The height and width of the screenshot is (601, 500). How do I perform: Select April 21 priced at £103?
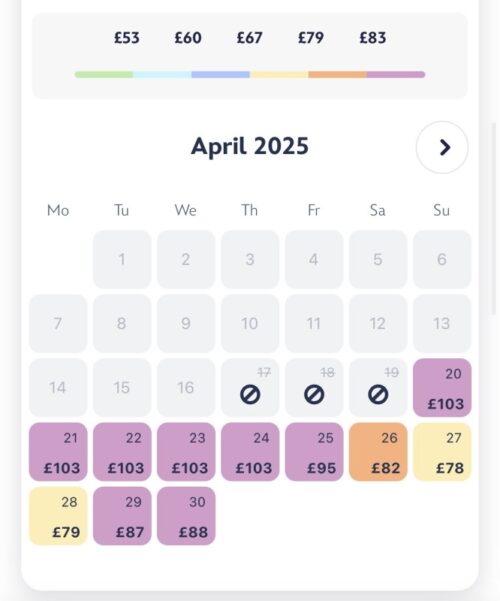(x=58, y=452)
